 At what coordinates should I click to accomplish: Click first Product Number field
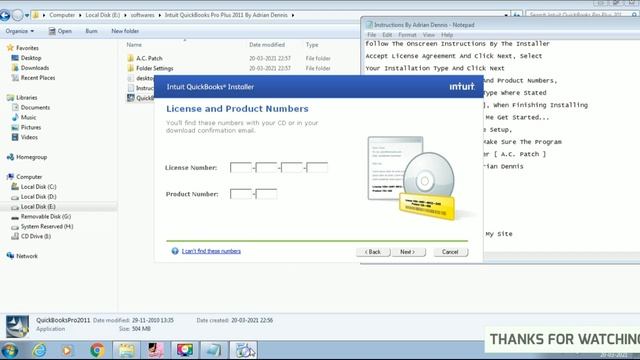pyautogui.click(x=241, y=193)
